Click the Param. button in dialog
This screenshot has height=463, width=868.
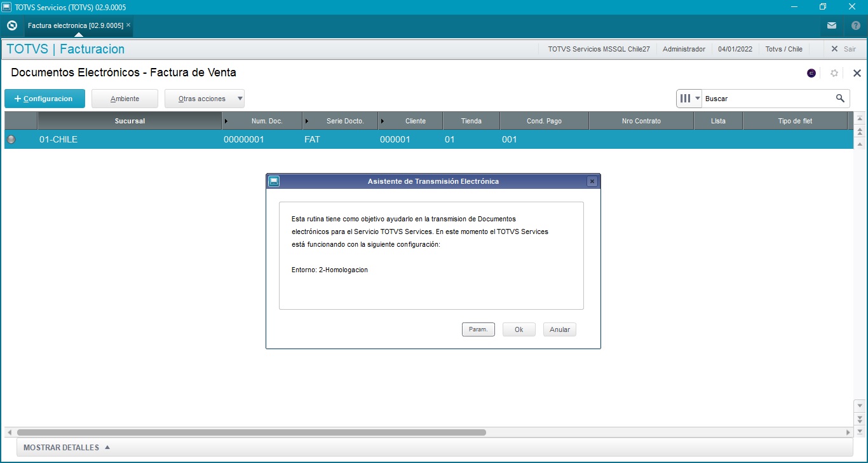(478, 329)
